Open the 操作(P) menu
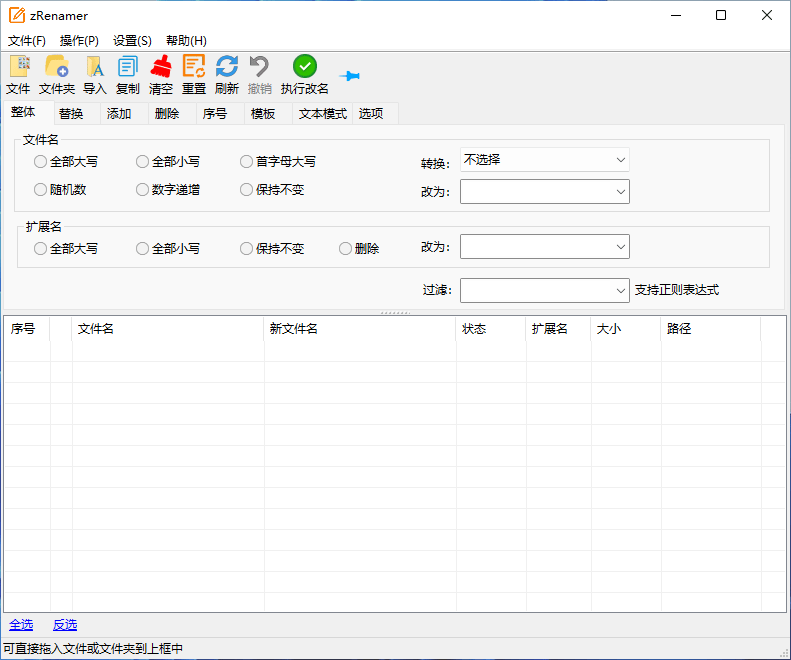The image size is (791, 660). coord(79,41)
